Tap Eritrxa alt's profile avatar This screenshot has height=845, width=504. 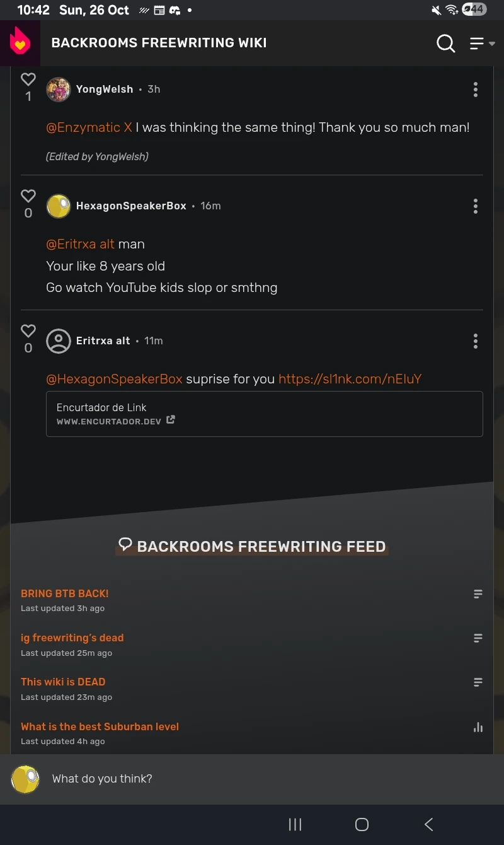click(x=58, y=341)
